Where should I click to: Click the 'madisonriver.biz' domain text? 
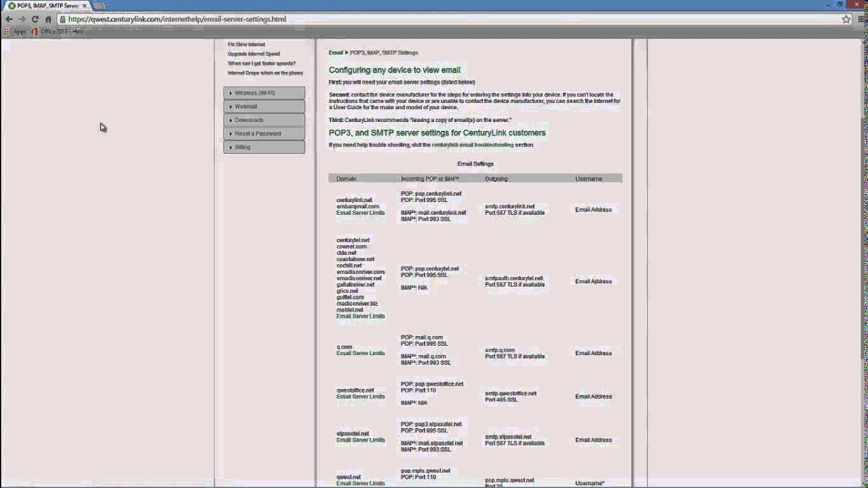pyautogui.click(x=357, y=304)
